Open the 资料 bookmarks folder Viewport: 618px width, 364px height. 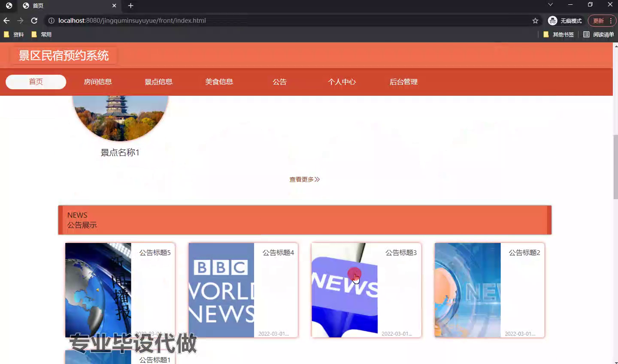(14, 34)
